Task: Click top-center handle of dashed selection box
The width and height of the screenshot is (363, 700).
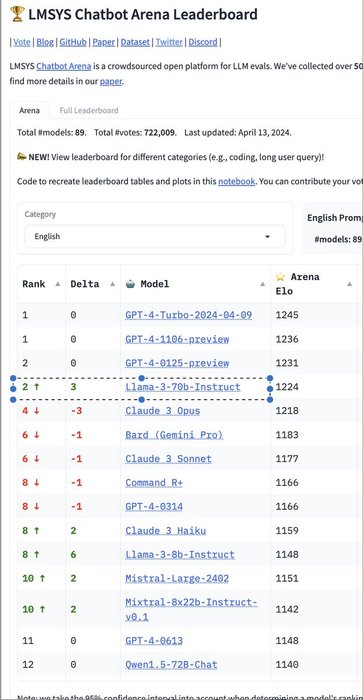Action: coord(142,378)
